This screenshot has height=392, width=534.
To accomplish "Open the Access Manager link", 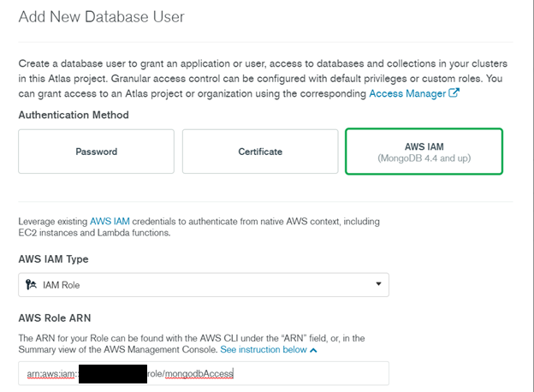I will 407,94.
